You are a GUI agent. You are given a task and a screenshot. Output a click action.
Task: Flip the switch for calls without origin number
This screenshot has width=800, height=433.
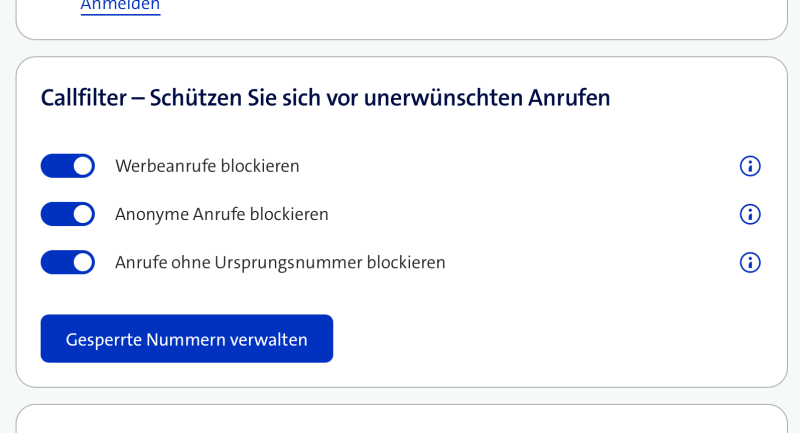[x=68, y=262]
